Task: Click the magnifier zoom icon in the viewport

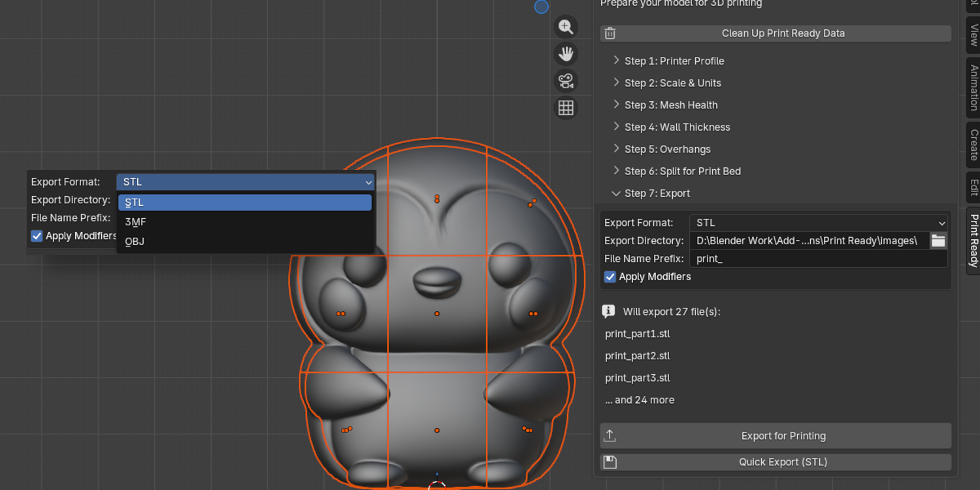Action: (566, 27)
